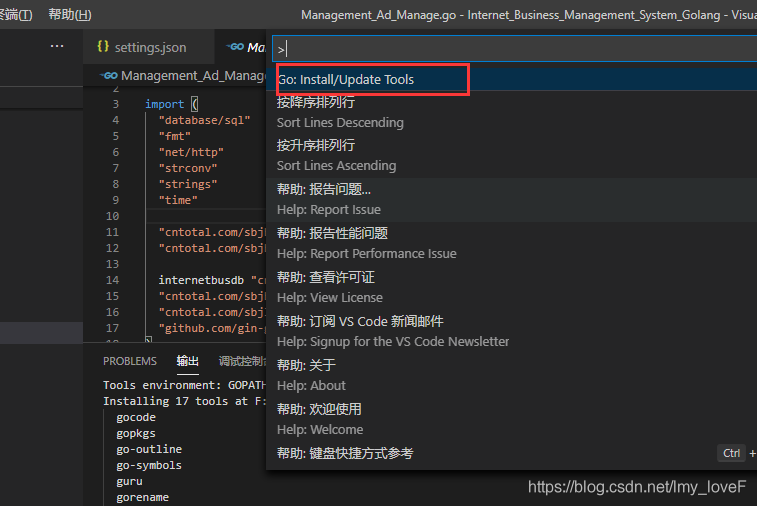Image resolution: width=757 pixels, height=506 pixels.
Task: Open the 调试控制台 debug console tab
Action: click(242, 361)
